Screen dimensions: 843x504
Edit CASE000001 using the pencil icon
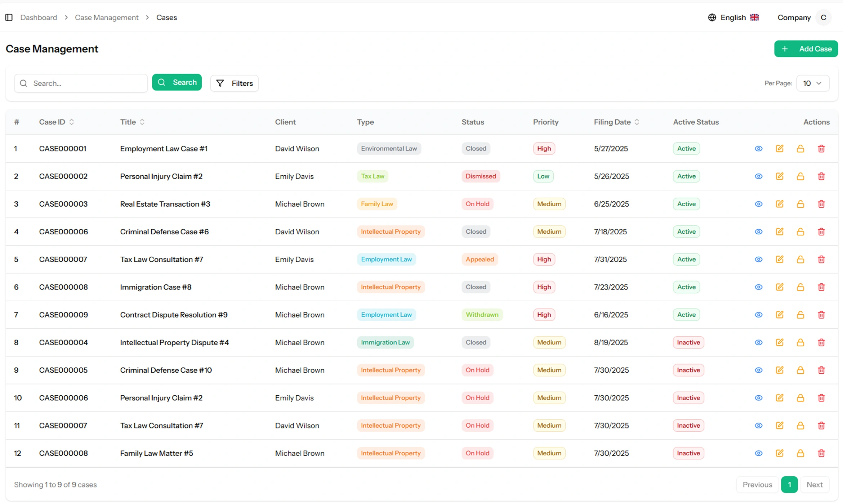click(x=779, y=149)
